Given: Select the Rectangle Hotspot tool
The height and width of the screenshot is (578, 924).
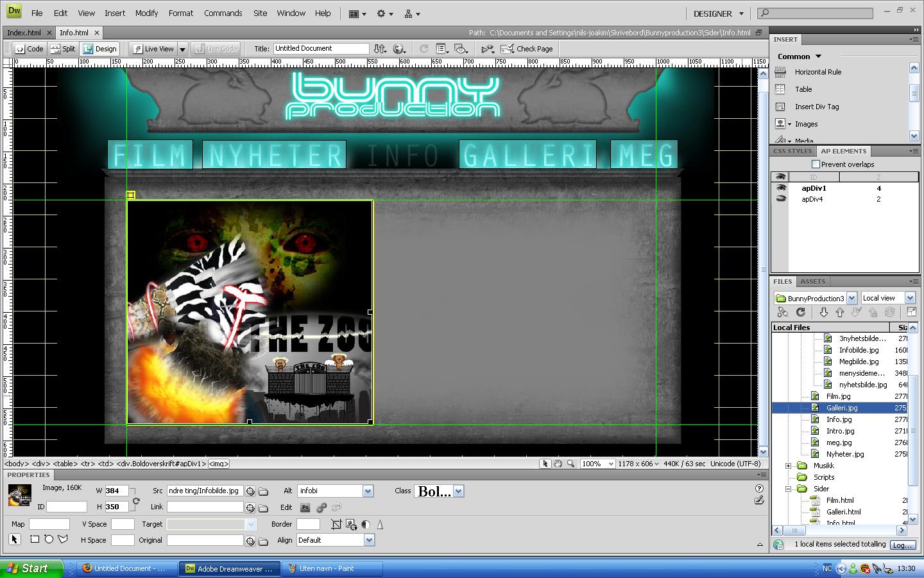Looking at the screenshot, I should coord(35,539).
